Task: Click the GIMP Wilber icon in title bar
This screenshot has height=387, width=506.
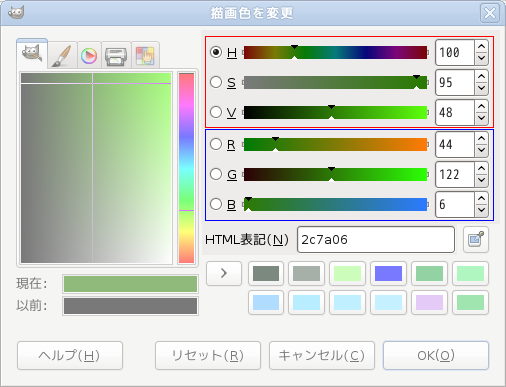Action: 16,13
